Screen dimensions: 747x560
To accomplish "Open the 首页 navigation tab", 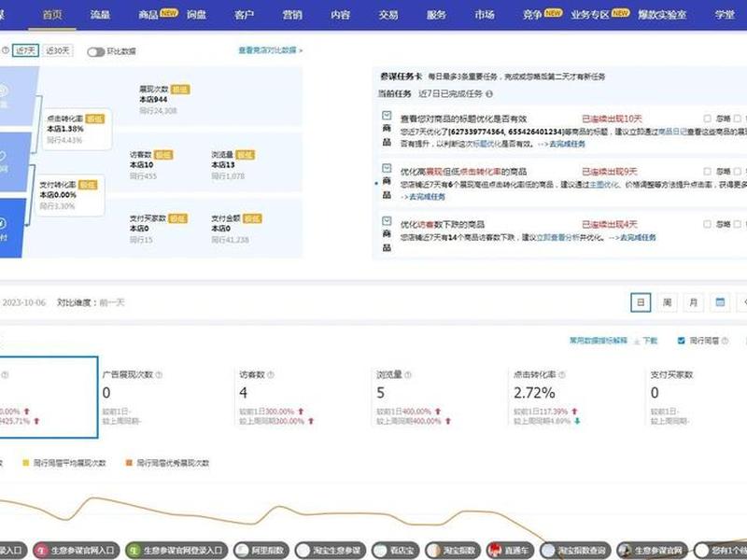I will (52, 15).
